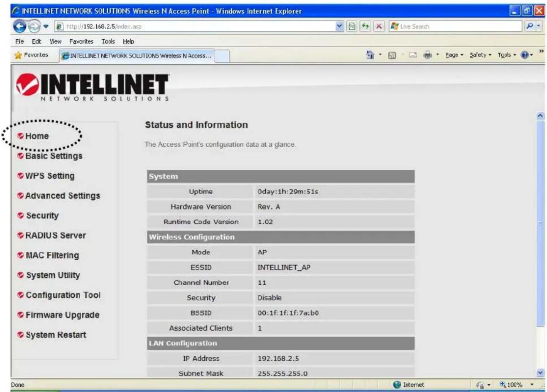The height and width of the screenshot is (392, 547).
Task: Click the vertical scrollbar thumb
Action: point(540,223)
